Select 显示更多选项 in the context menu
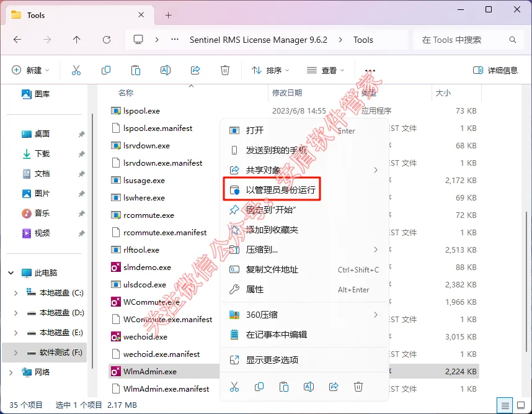 (x=304, y=360)
